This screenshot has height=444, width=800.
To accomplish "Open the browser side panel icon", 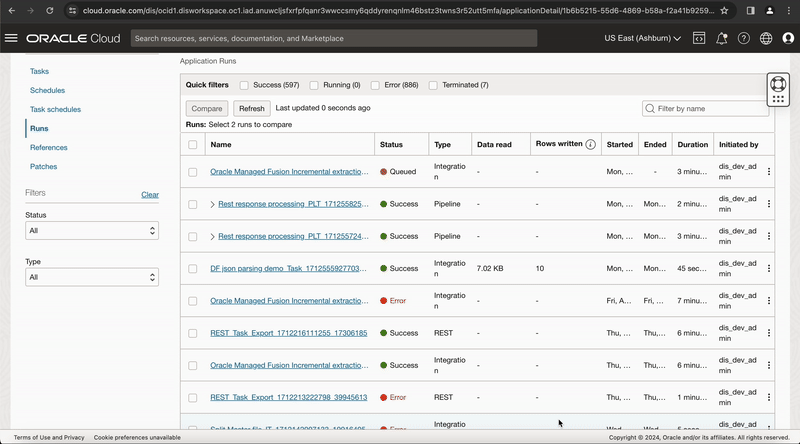I will 751,10.
